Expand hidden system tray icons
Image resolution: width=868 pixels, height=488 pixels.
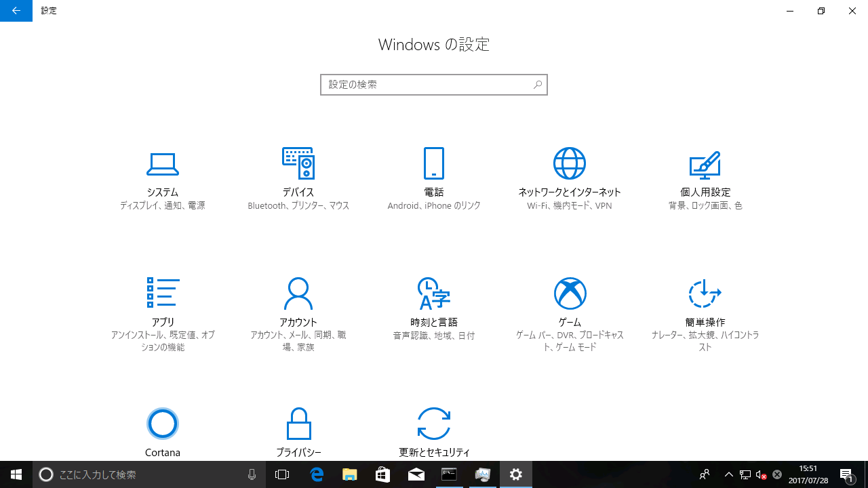[x=729, y=474]
